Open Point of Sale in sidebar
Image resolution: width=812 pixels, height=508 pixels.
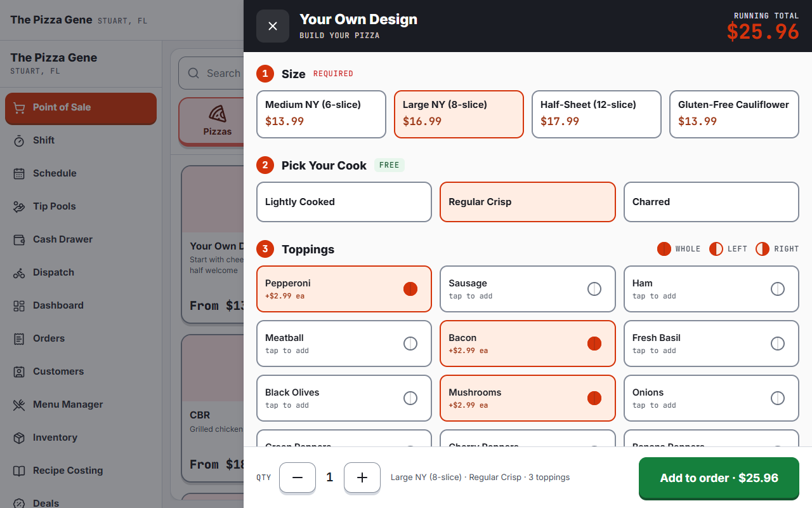(81, 108)
